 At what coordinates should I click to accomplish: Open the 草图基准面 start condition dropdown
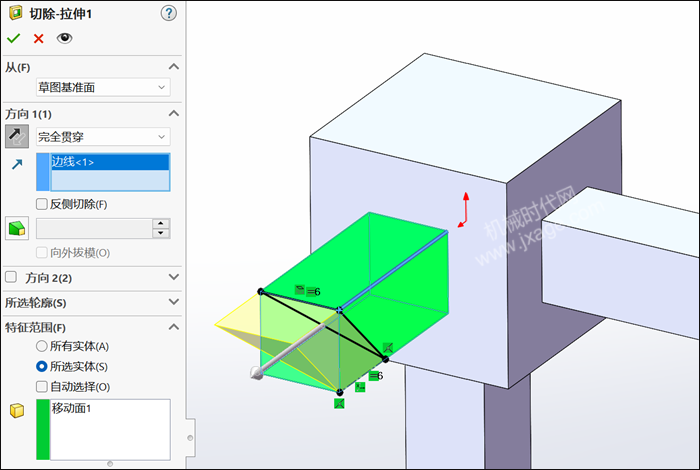point(103,87)
